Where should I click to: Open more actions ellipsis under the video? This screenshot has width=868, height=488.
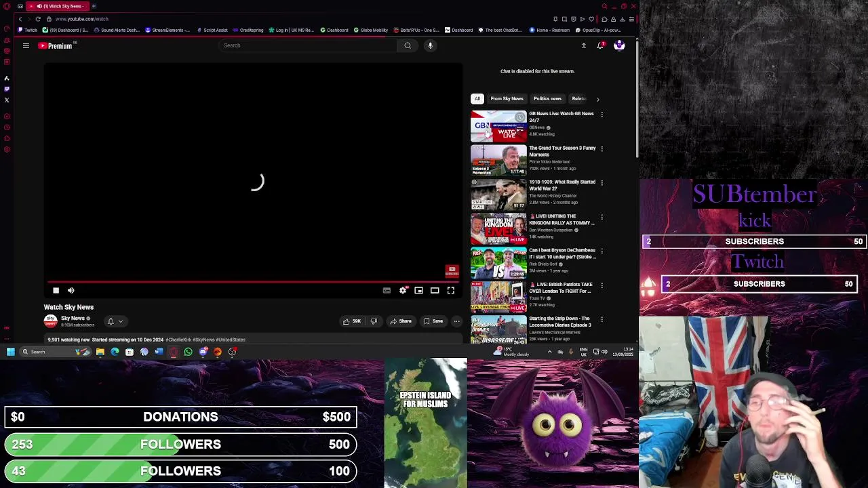click(x=456, y=321)
